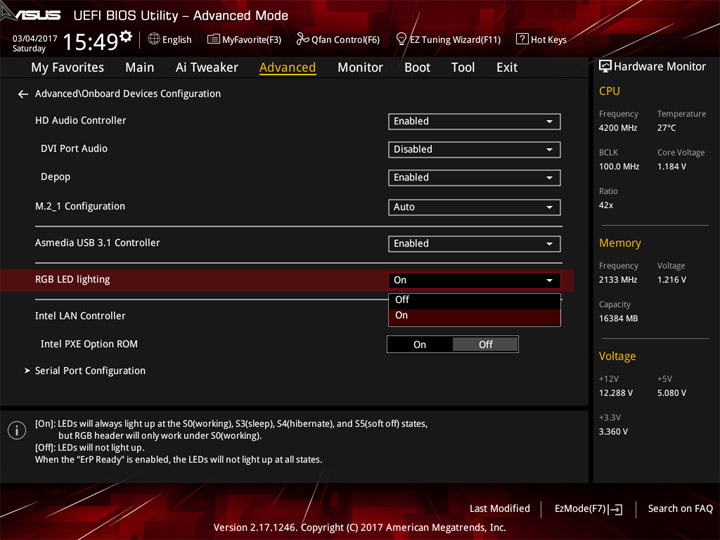Launch EZ Tuning Wizard lightbulb icon

[x=401, y=39]
